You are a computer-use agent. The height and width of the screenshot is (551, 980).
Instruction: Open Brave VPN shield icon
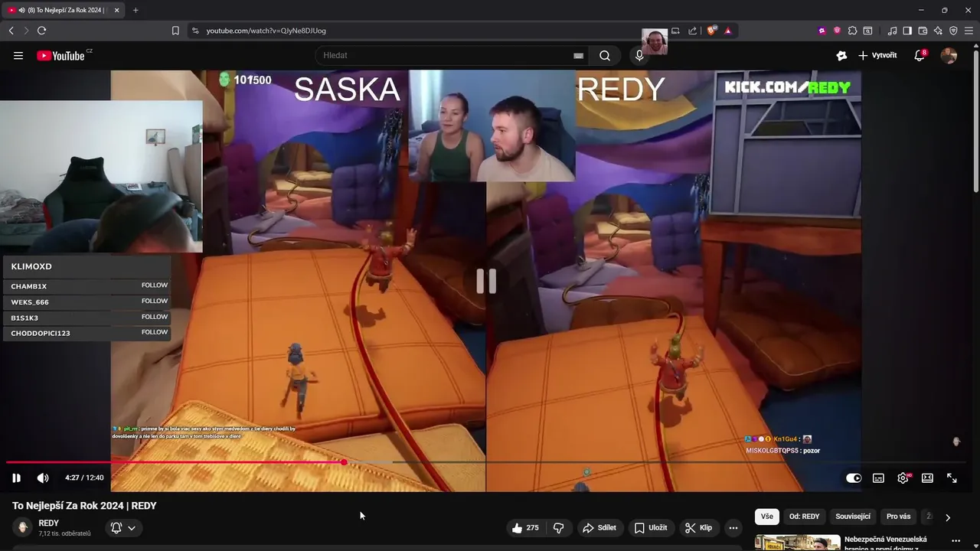pyautogui.click(x=953, y=31)
